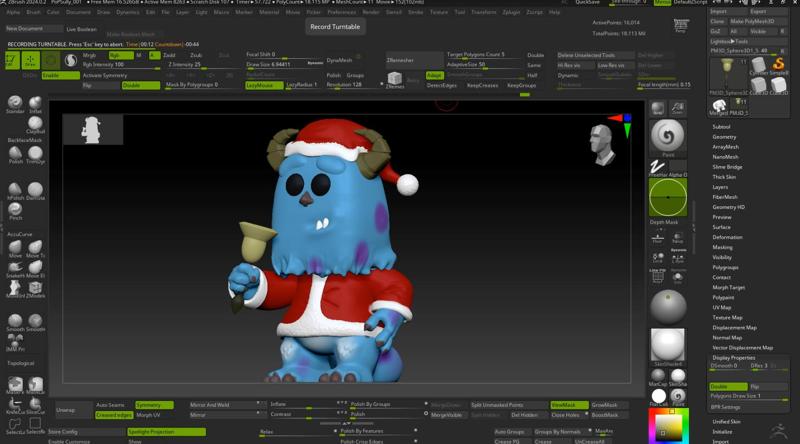Image resolution: width=800 pixels, height=444 pixels.
Task: Toggle Creased edges option
Action: coord(114,415)
